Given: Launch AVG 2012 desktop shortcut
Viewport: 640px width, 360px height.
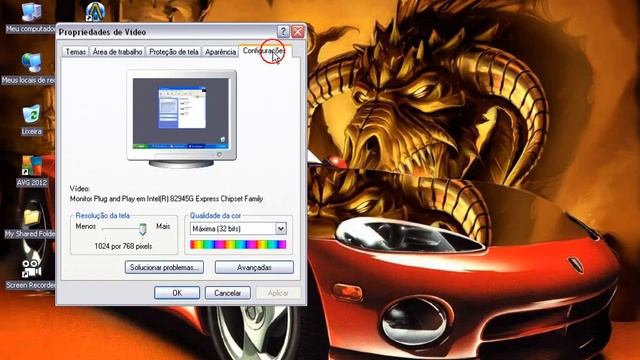Looking at the screenshot, I should (x=31, y=166).
